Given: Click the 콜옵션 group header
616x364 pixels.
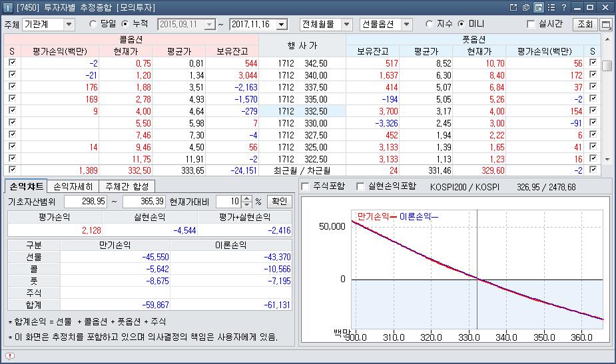Looking at the screenshot, I should (131, 40).
